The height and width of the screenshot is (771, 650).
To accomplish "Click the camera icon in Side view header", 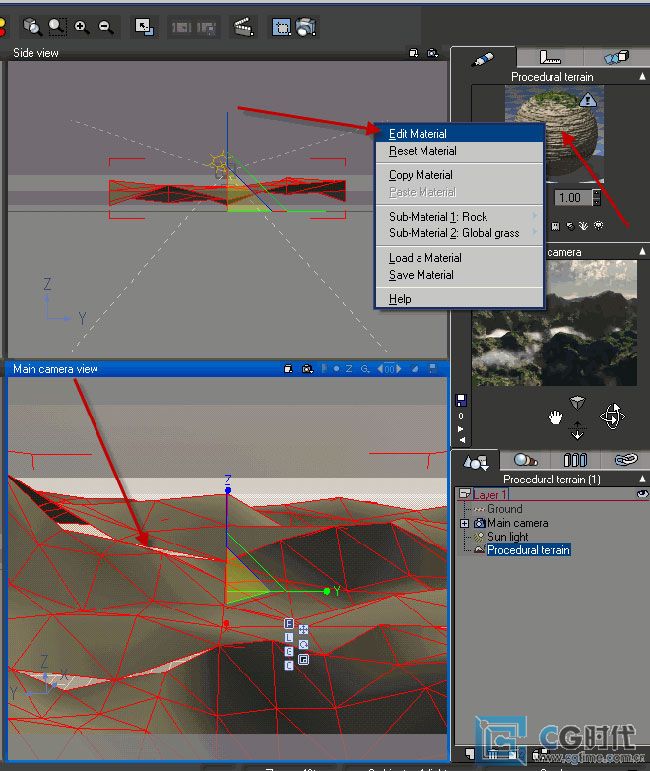I will 433,53.
